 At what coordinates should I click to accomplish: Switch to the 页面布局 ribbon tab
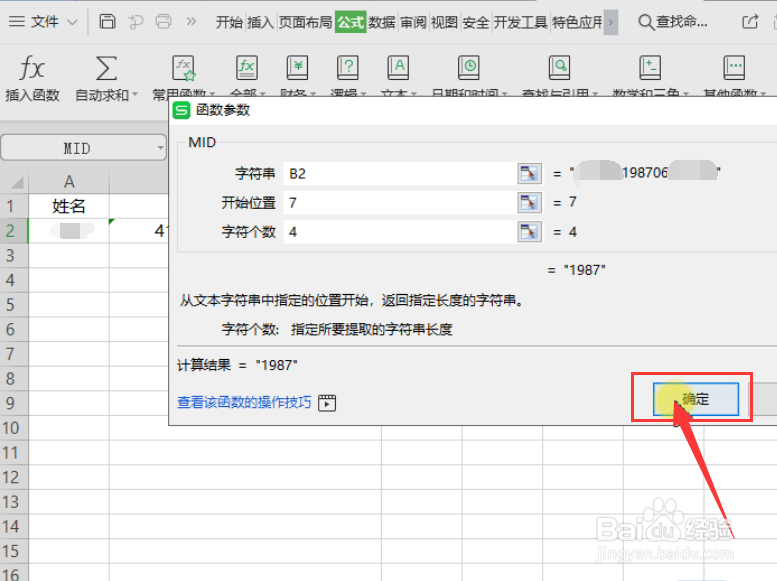[305, 22]
